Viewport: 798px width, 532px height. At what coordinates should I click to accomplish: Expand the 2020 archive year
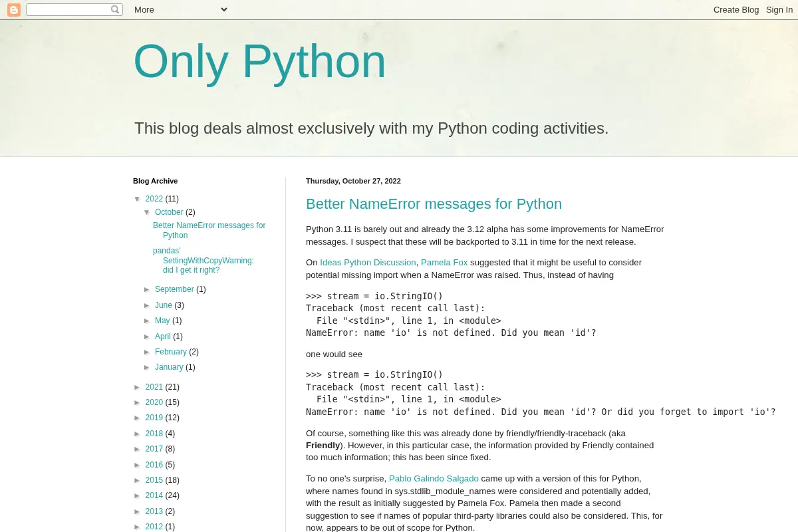coord(138,403)
